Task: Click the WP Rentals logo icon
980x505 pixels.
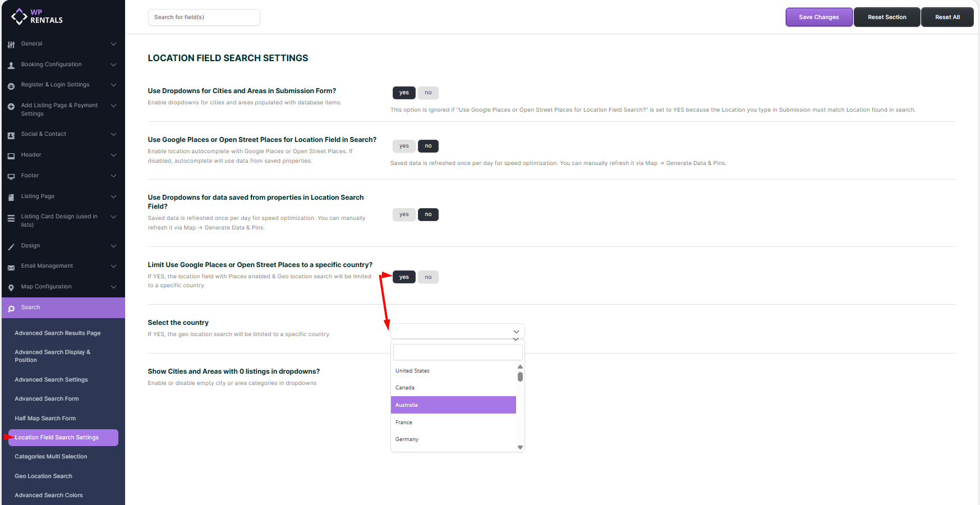Action: (x=19, y=16)
